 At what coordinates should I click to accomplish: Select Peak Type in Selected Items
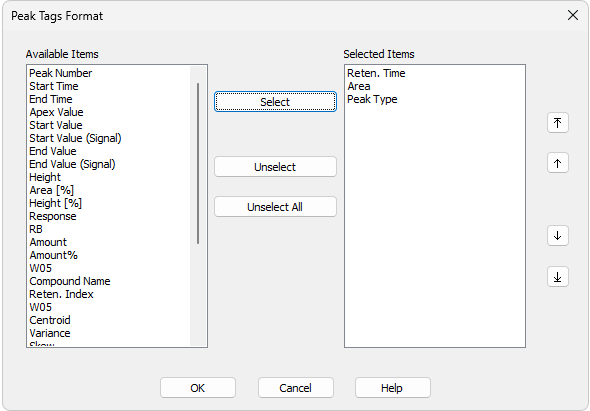[372, 99]
